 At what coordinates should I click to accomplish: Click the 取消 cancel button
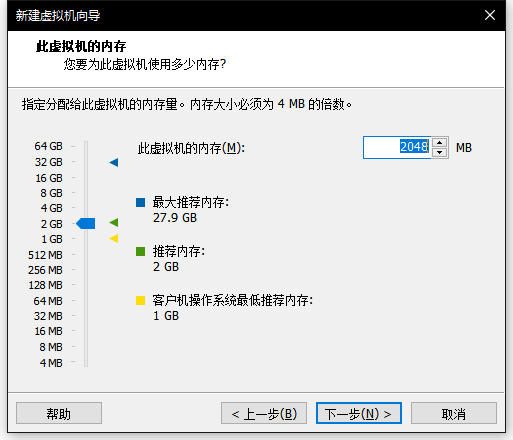pos(454,413)
